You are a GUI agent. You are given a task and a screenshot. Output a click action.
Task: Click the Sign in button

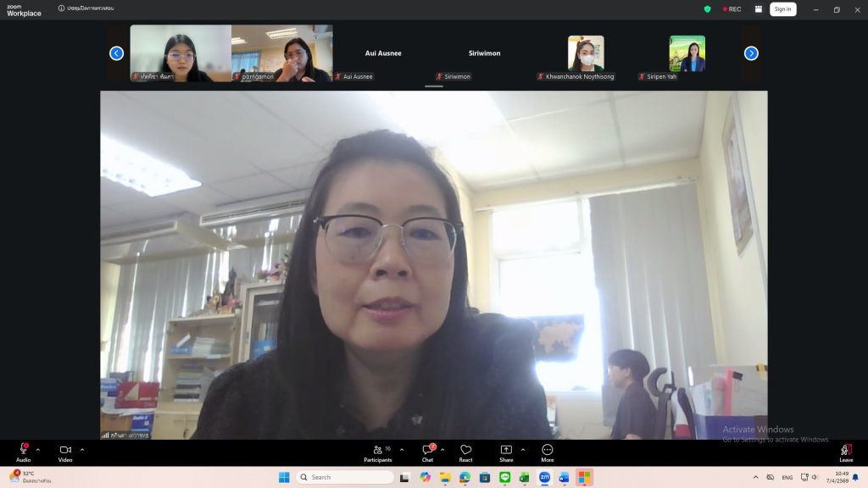[782, 9]
